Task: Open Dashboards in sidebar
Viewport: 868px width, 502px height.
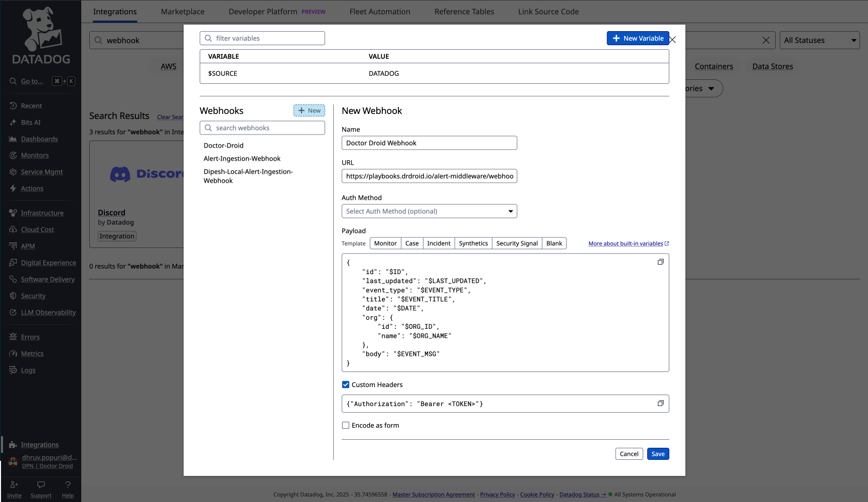Action: coord(39,139)
